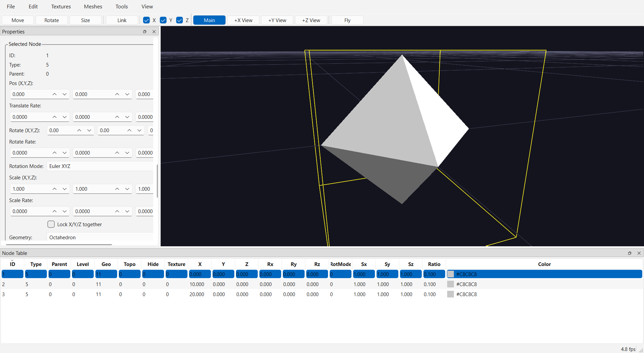This screenshot has width=644, height=353.
Task: Increase Scale Rate X with up arrow
Action: [x=55, y=211]
